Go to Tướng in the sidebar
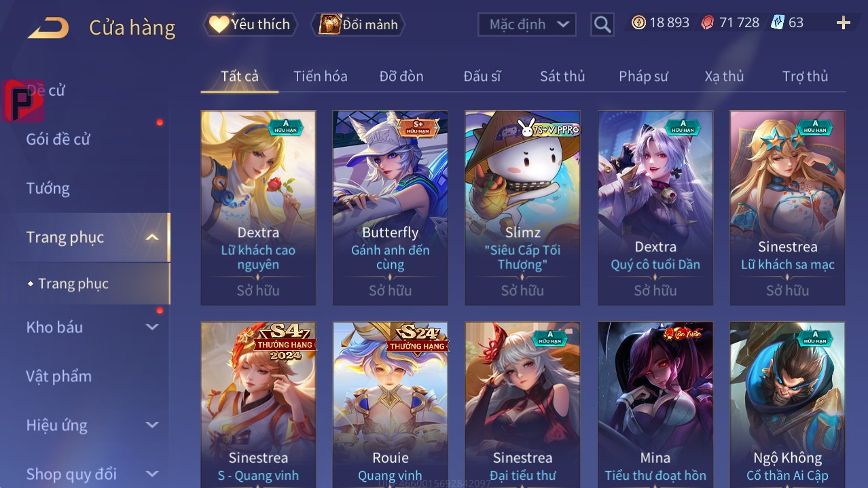This screenshot has height=488, width=868. (48, 188)
